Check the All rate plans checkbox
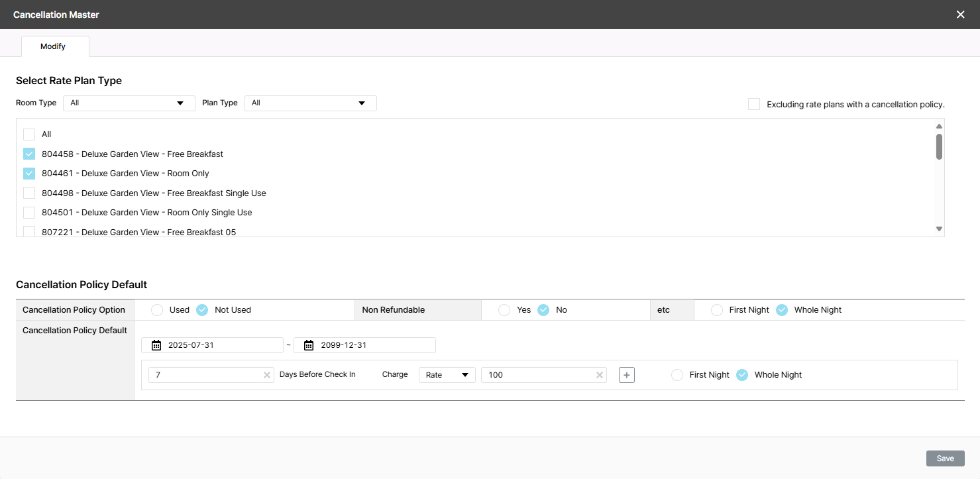This screenshot has height=479, width=980. pos(29,134)
